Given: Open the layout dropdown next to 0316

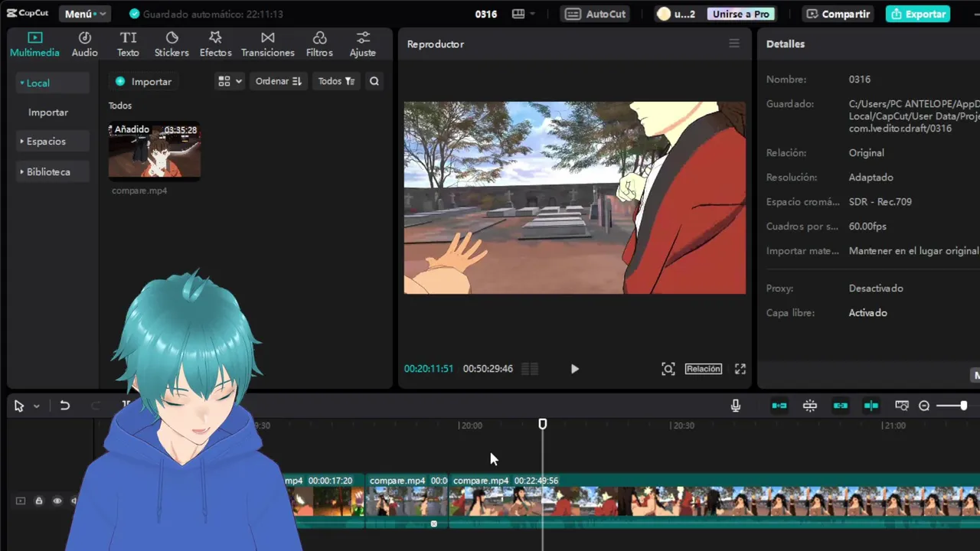Looking at the screenshot, I should [524, 14].
